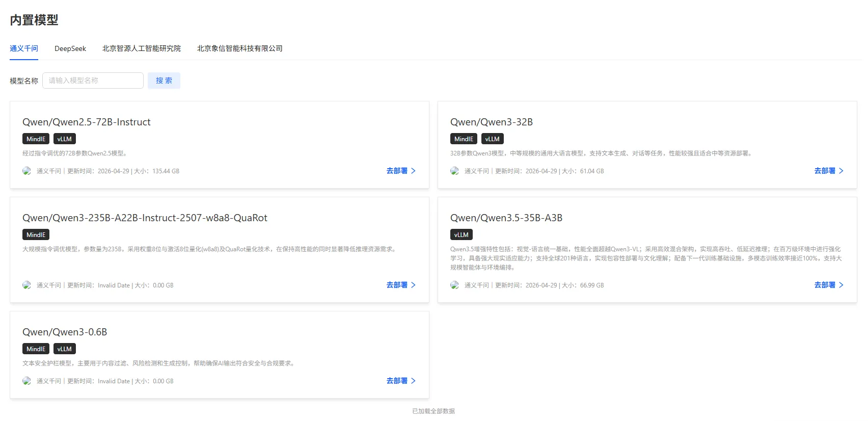Image resolution: width=868 pixels, height=421 pixels.
Task: Click the MindIE tag on Qwen2.5-72B-Instruct
Action: coord(36,139)
